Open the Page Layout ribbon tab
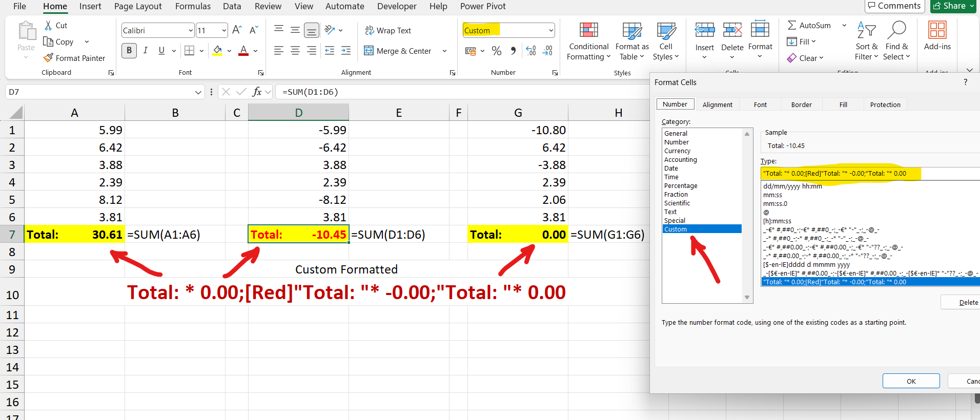 (x=138, y=6)
